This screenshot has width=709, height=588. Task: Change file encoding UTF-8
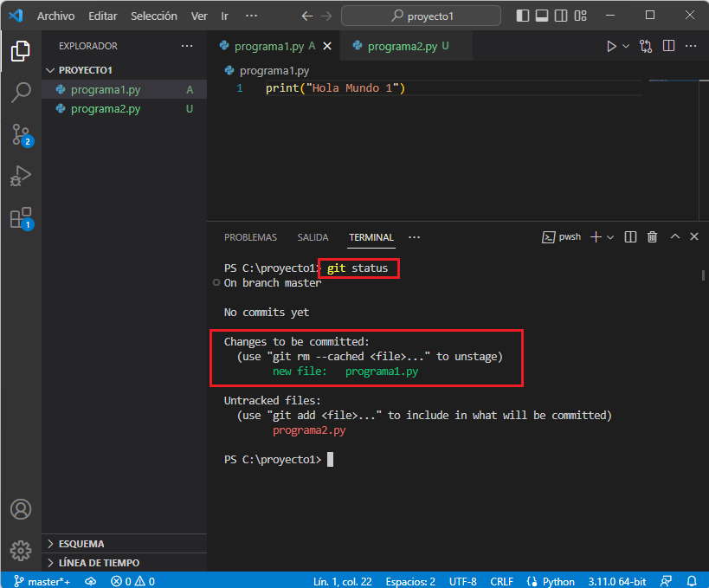tap(462, 581)
